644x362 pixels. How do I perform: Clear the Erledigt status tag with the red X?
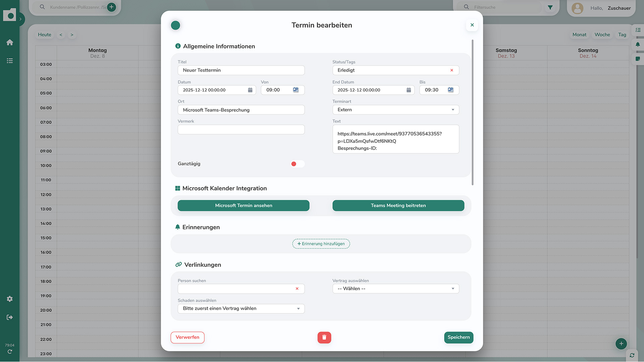coord(452,70)
